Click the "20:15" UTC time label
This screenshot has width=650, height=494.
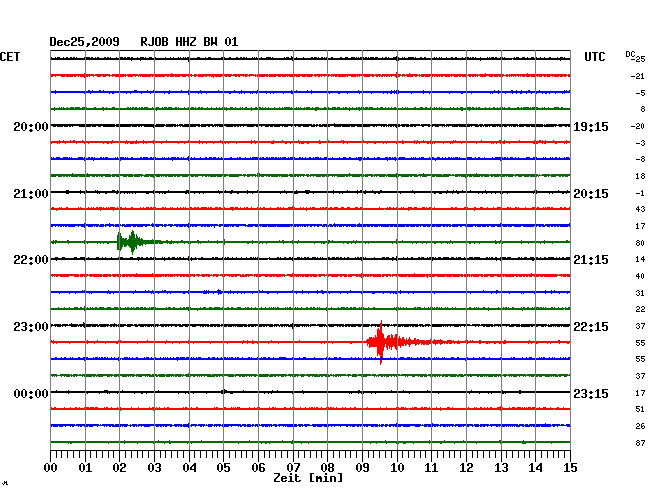coord(591,194)
